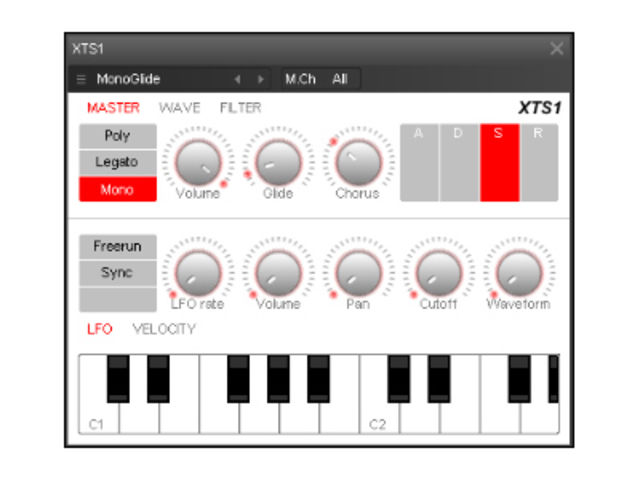Switch to the VELOCITY tab
Image resolution: width=640 pixels, height=480 pixels.
[x=164, y=329]
